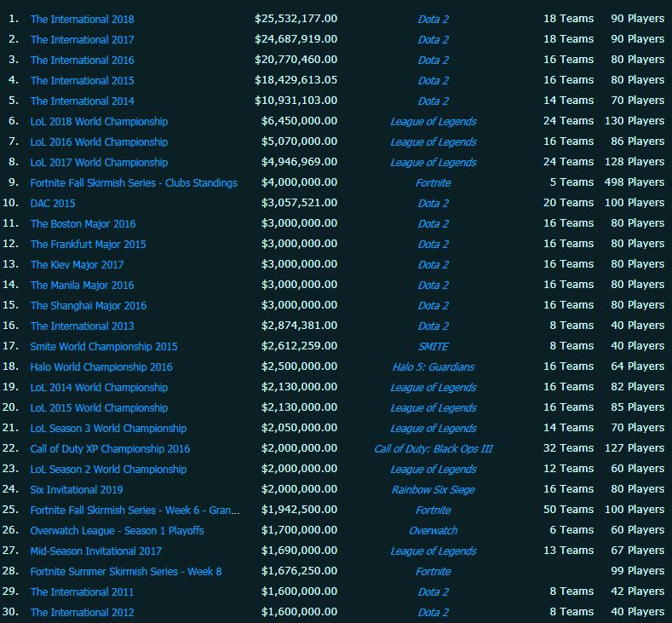Open Fortnite Fall Skirmish Series Week 6 link
Screen dimensions: 672x623
click(135, 511)
